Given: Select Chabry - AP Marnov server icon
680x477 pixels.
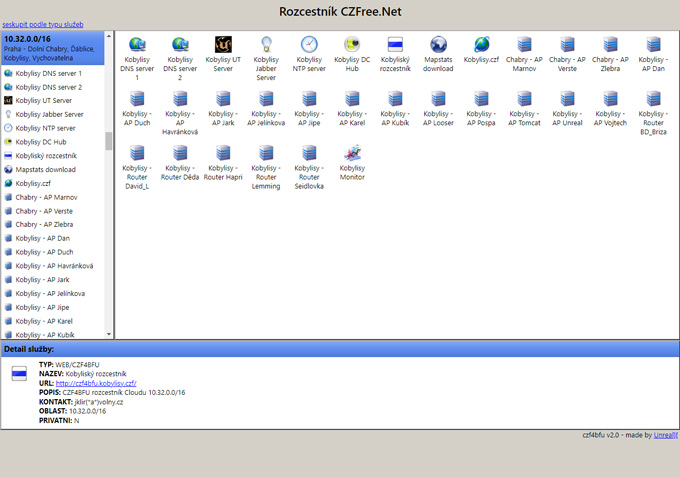Looking at the screenshot, I should point(524,44).
